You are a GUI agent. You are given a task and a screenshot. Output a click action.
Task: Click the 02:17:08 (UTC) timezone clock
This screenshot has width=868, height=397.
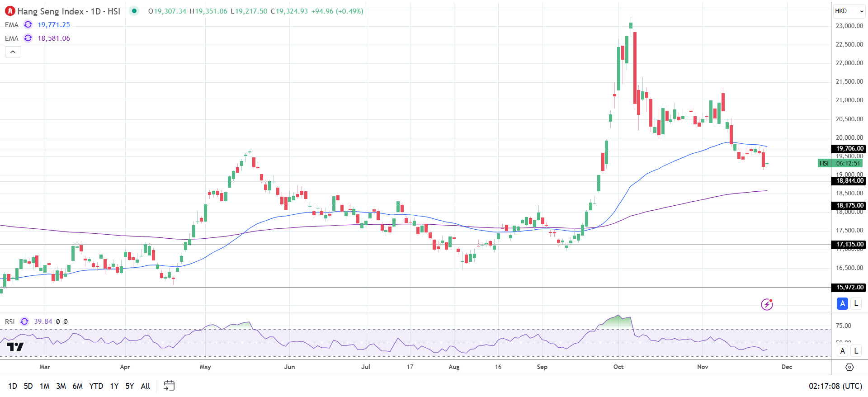tap(835, 386)
